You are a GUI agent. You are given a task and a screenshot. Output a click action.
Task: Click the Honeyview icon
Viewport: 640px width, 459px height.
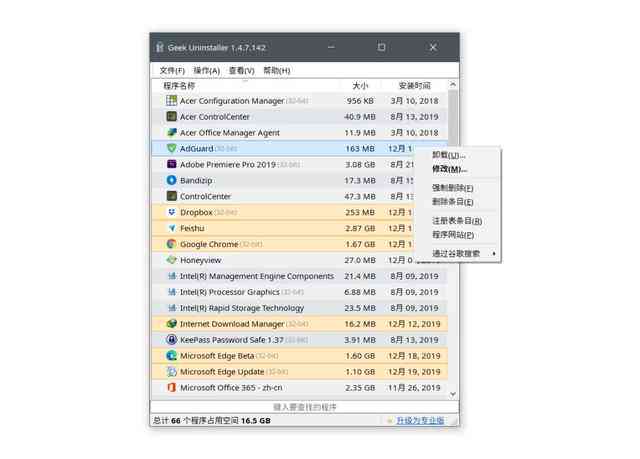click(x=171, y=260)
